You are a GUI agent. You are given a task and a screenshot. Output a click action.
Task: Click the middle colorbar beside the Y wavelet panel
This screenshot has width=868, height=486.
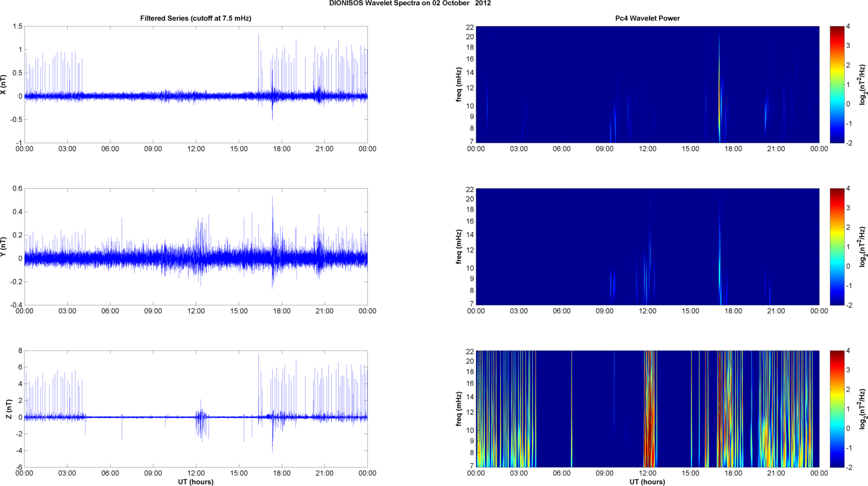(x=836, y=246)
